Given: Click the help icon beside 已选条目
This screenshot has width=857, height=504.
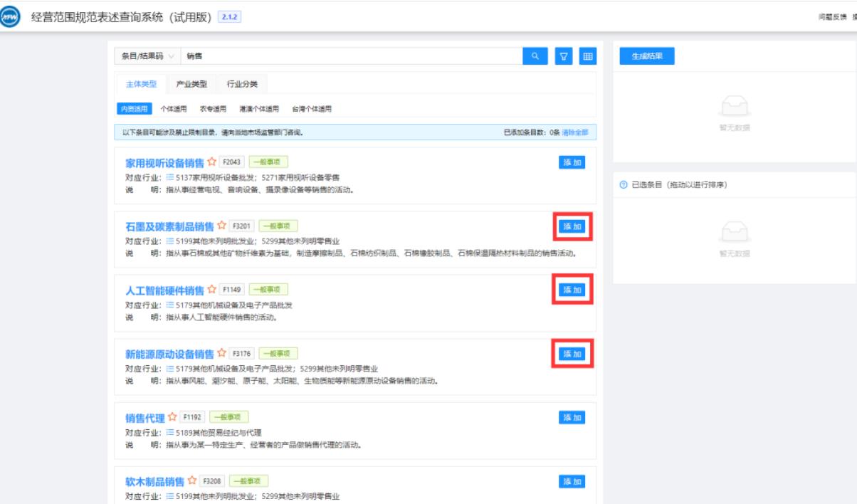Looking at the screenshot, I should click(x=624, y=185).
